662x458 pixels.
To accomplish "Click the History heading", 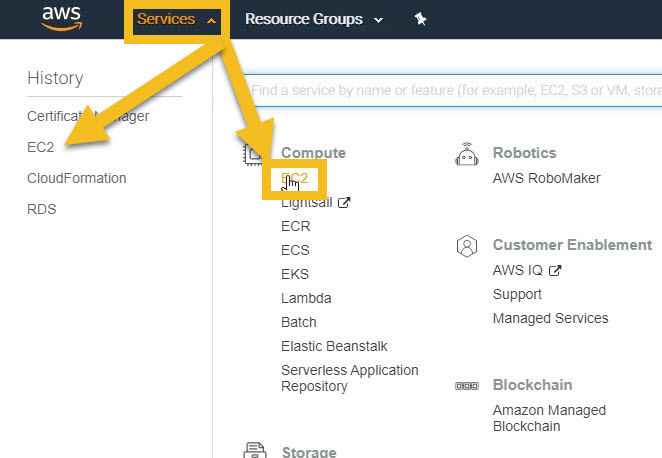I will (x=55, y=78).
